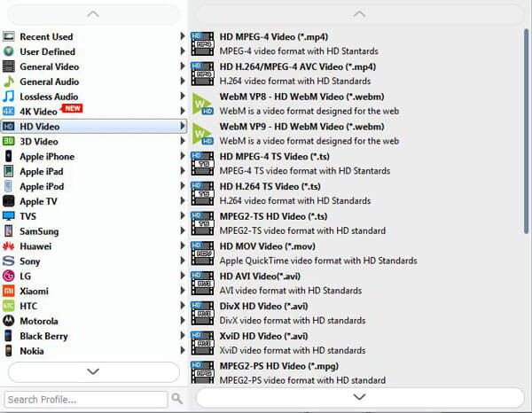Click the Recent Used category icon

9,36
